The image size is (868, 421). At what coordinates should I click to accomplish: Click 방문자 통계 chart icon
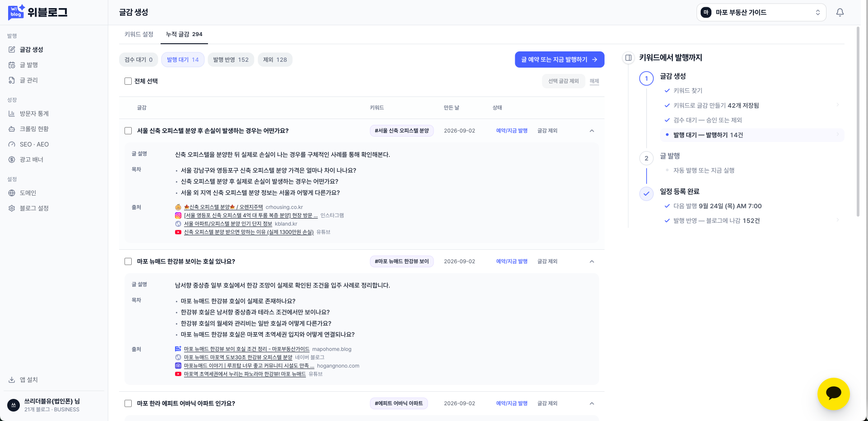click(x=12, y=114)
